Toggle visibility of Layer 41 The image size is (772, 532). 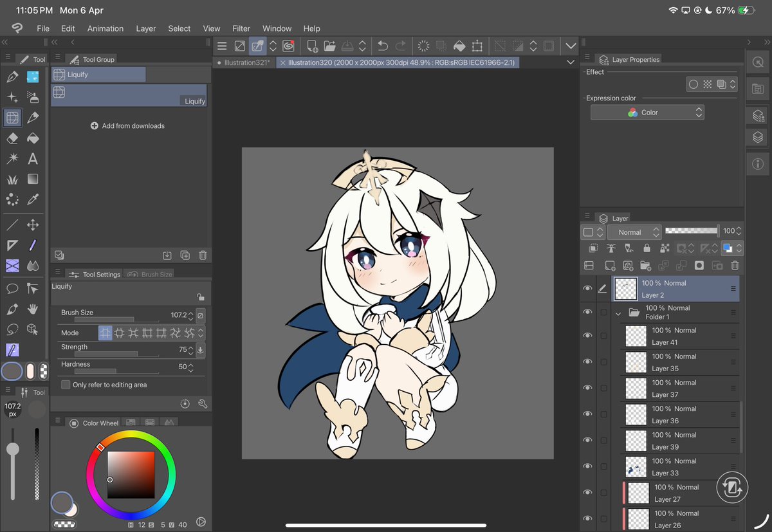coord(587,336)
